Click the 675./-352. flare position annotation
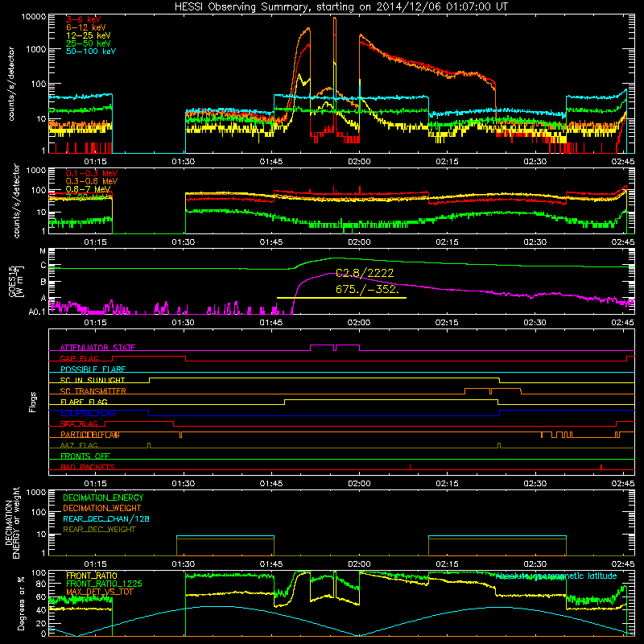Screen dimensions: 644x644 coord(367,289)
